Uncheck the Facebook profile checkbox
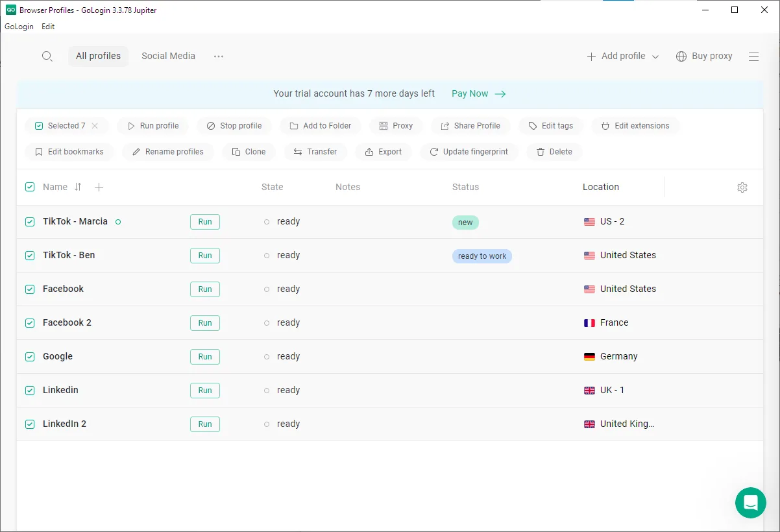This screenshot has height=532, width=780. [30, 289]
